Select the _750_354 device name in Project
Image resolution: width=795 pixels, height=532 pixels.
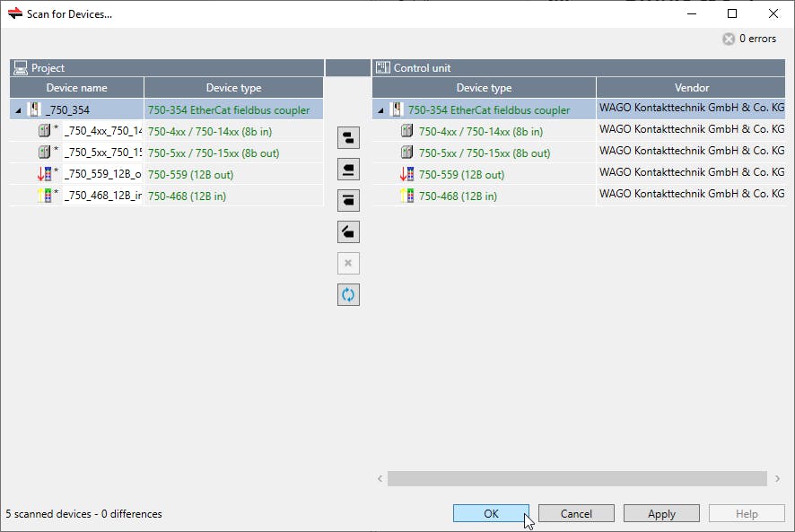[x=68, y=110]
